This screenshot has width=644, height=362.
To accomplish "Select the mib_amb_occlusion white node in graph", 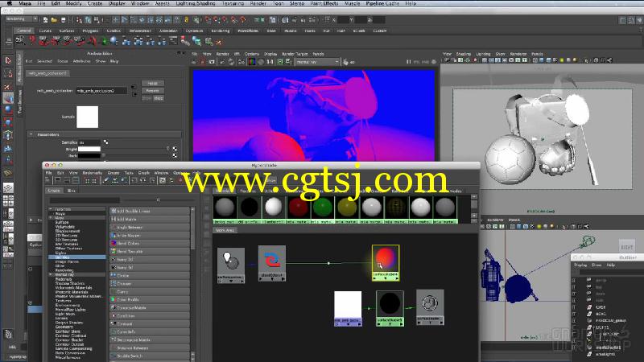I will (x=348, y=309).
